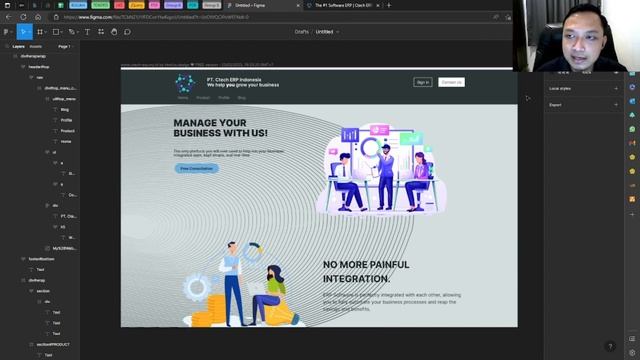Select the sectionPRODUCT layer
The width and height of the screenshot is (640, 360).
[x=53, y=344]
